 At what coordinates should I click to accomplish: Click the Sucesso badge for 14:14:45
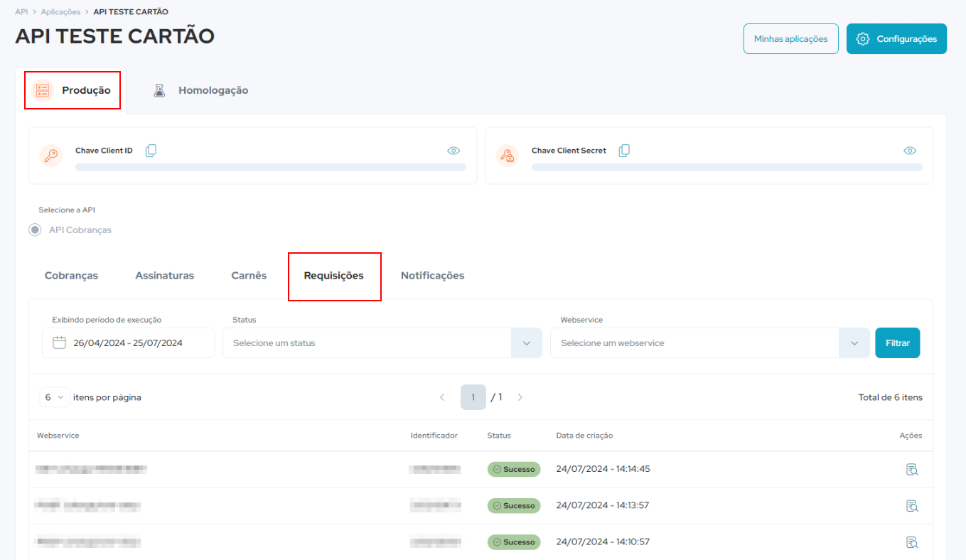tap(514, 469)
